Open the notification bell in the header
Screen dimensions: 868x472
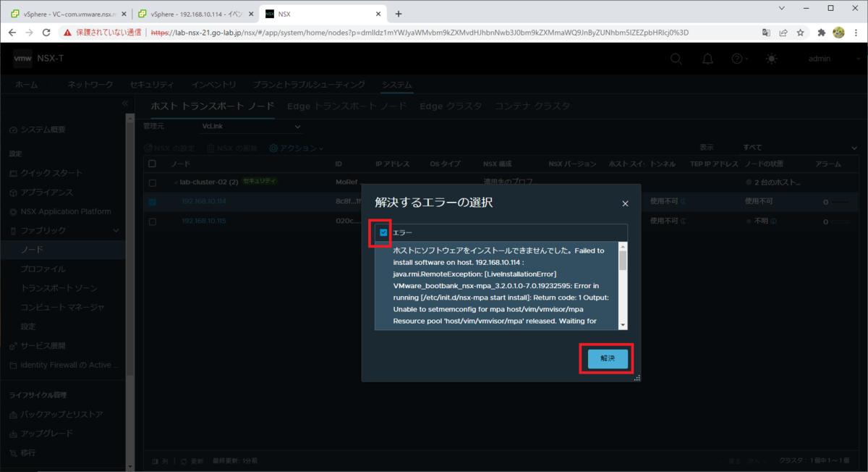707,59
